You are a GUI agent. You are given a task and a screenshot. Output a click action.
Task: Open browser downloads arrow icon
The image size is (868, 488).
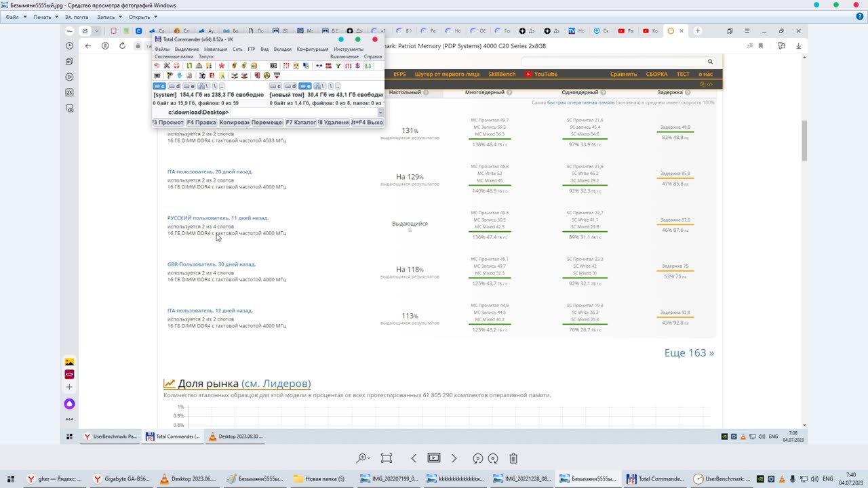pos(798,46)
